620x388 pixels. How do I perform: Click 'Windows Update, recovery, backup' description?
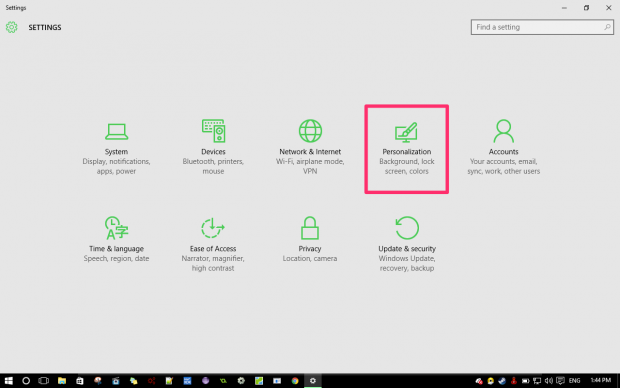pos(407,263)
